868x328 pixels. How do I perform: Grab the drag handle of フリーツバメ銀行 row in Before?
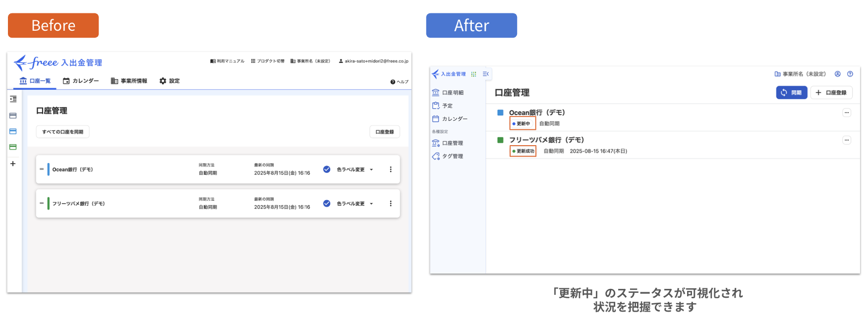click(42, 204)
